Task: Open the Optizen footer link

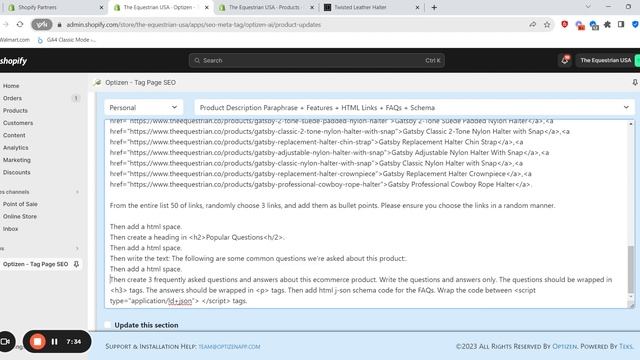Action: pos(564,347)
